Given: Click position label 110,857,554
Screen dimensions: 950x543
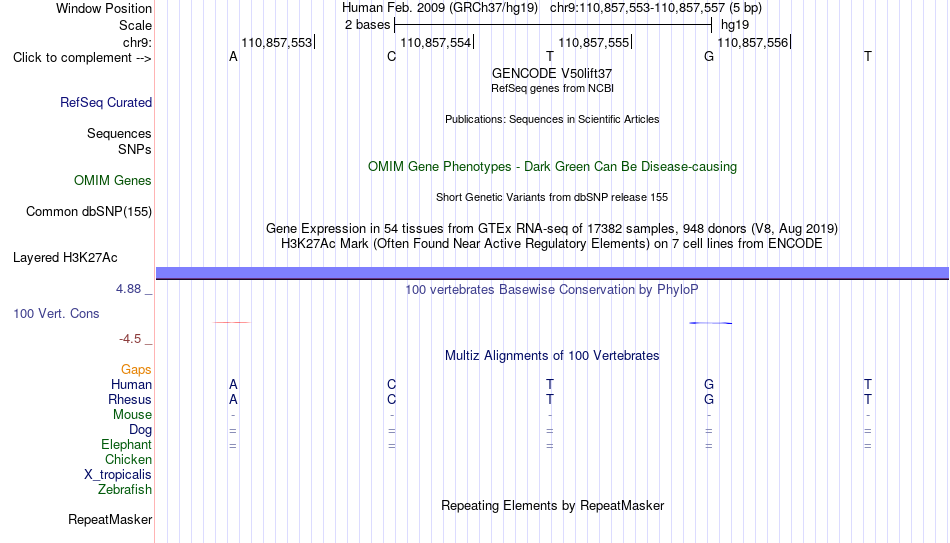Looking at the screenshot, I should 436,42.
